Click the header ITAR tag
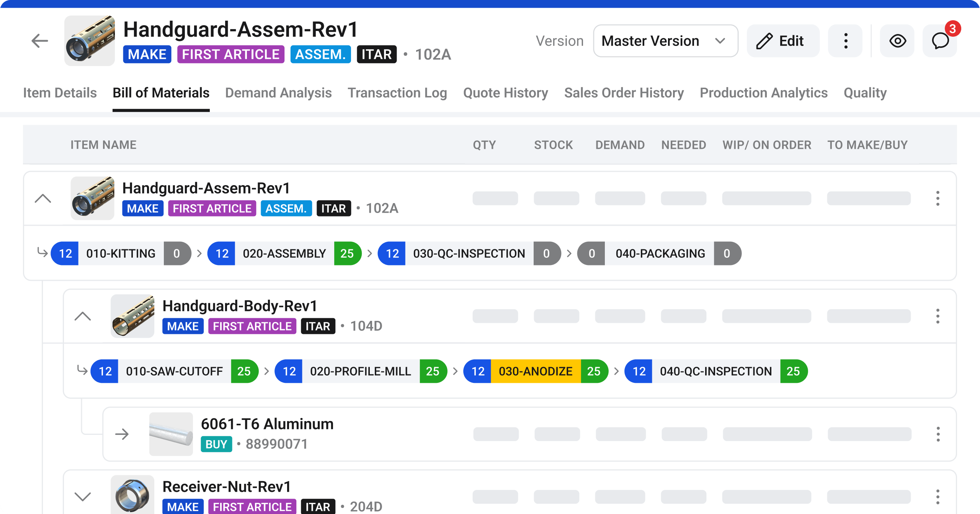Viewport: 980px width, 514px height. click(x=377, y=54)
